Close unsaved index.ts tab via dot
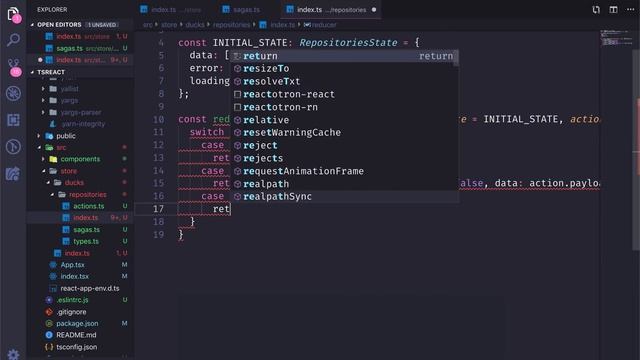The width and height of the screenshot is (640, 360). [374, 9]
